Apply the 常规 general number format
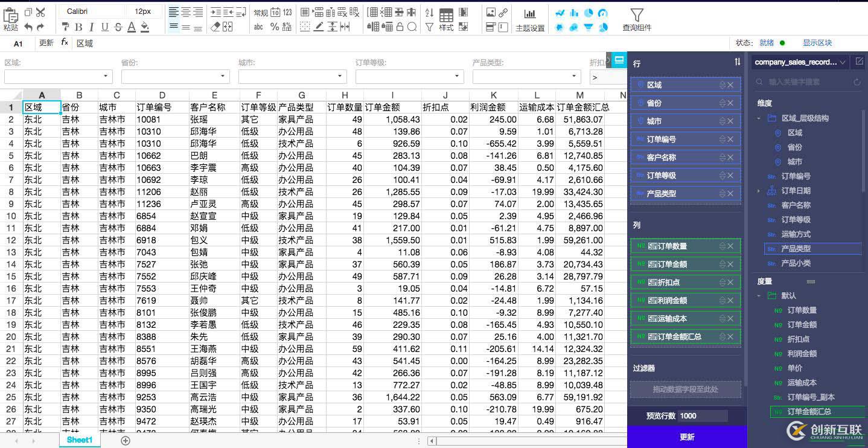Screen dimensions: 868x448 tap(261, 12)
